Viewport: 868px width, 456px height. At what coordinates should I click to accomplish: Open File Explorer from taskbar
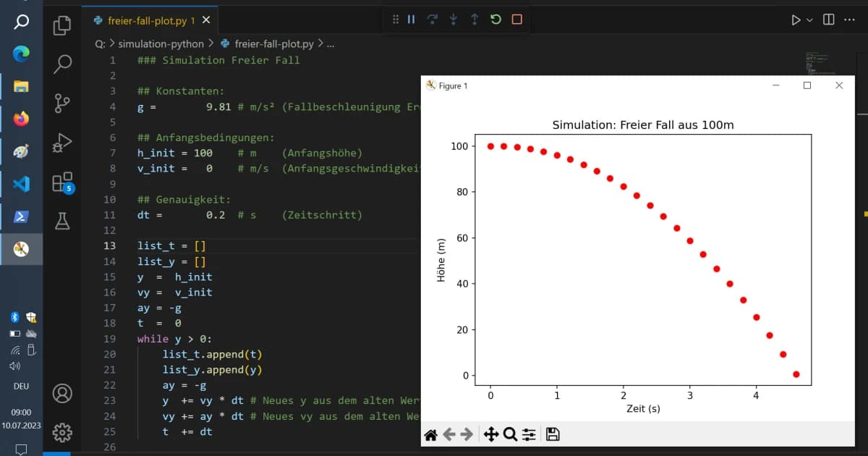pyautogui.click(x=21, y=87)
